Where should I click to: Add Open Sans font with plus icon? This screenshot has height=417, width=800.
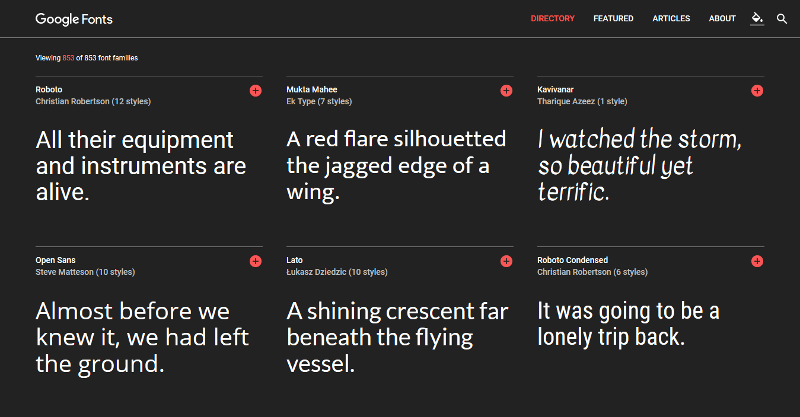(x=256, y=261)
